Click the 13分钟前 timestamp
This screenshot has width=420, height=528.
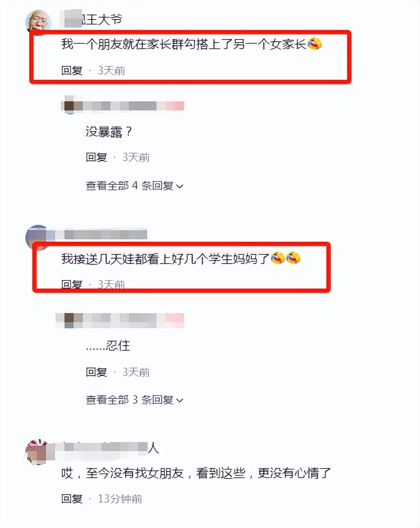click(120, 499)
